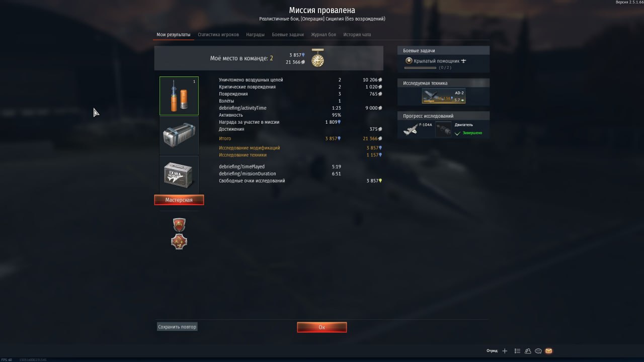This screenshot has height=362, width=644.
Task: Click the red shield achievement badge
Action: 179,224
